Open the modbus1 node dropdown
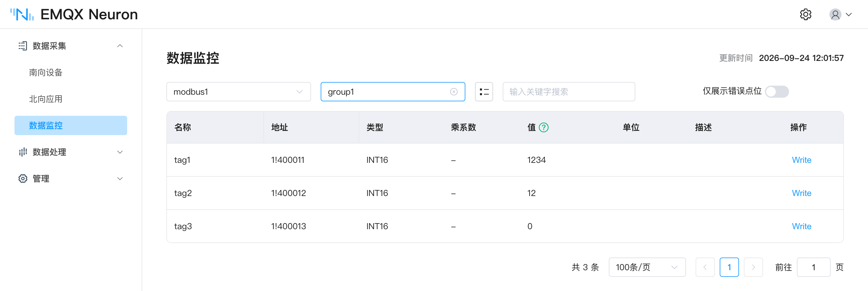 click(x=239, y=92)
